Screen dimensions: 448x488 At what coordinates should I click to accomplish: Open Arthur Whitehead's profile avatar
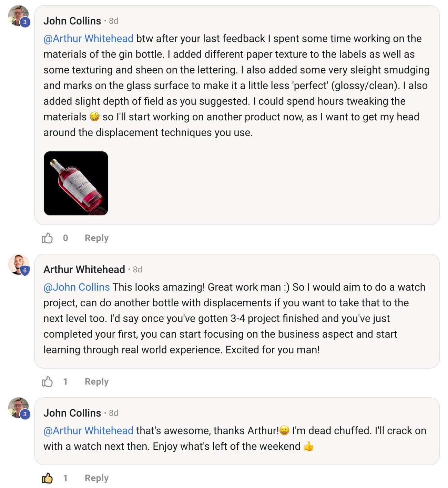pyautogui.click(x=18, y=264)
